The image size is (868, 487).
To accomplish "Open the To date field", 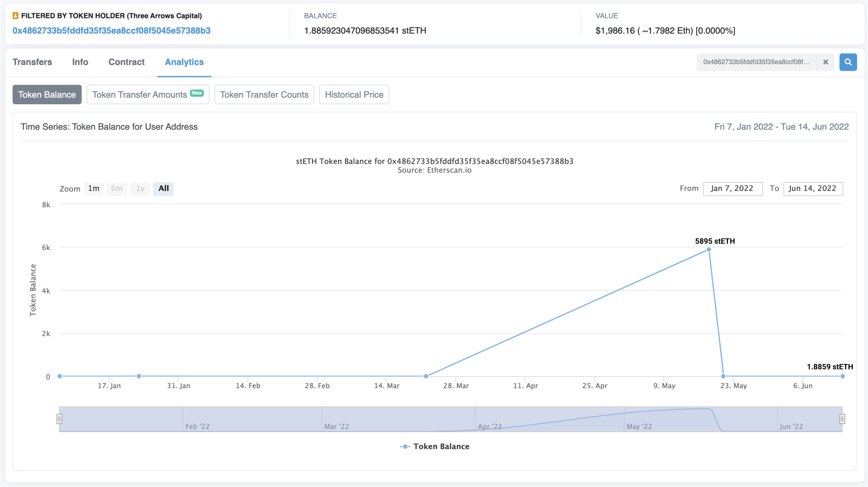I will coord(813,188).
